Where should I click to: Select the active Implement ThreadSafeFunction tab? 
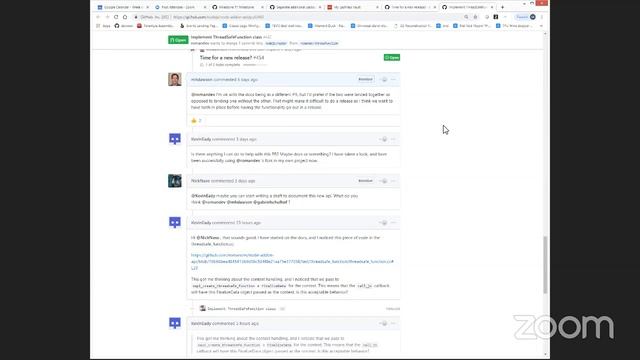[x=467, y=7]
